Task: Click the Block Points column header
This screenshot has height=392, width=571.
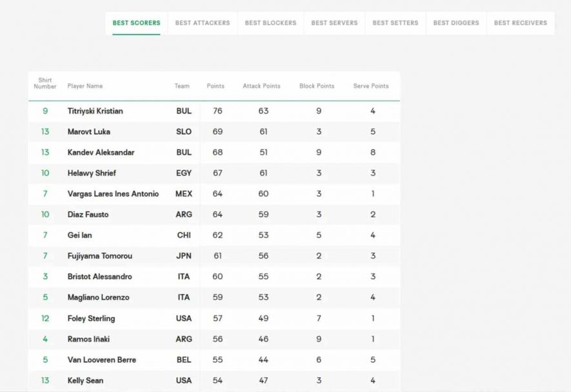Action: 317,86
